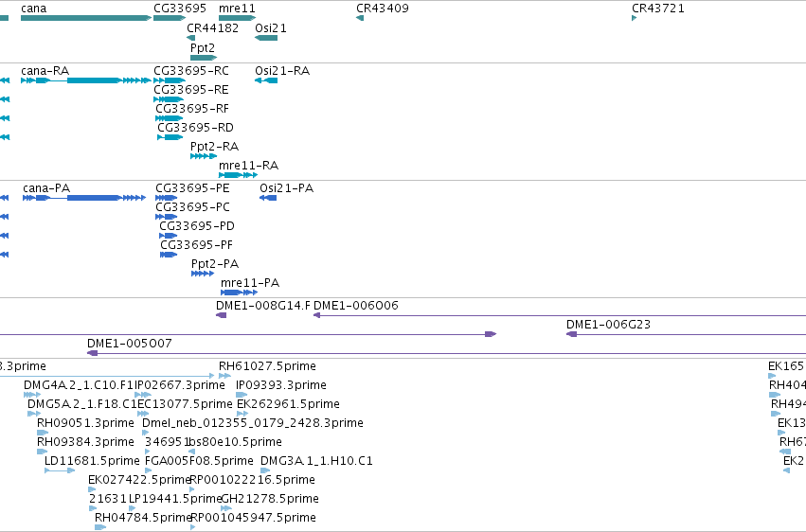Select the CG33695-PD protein feature
This screenshot has width=806, height=532.
pyautogui.click(x=168, y=236)
